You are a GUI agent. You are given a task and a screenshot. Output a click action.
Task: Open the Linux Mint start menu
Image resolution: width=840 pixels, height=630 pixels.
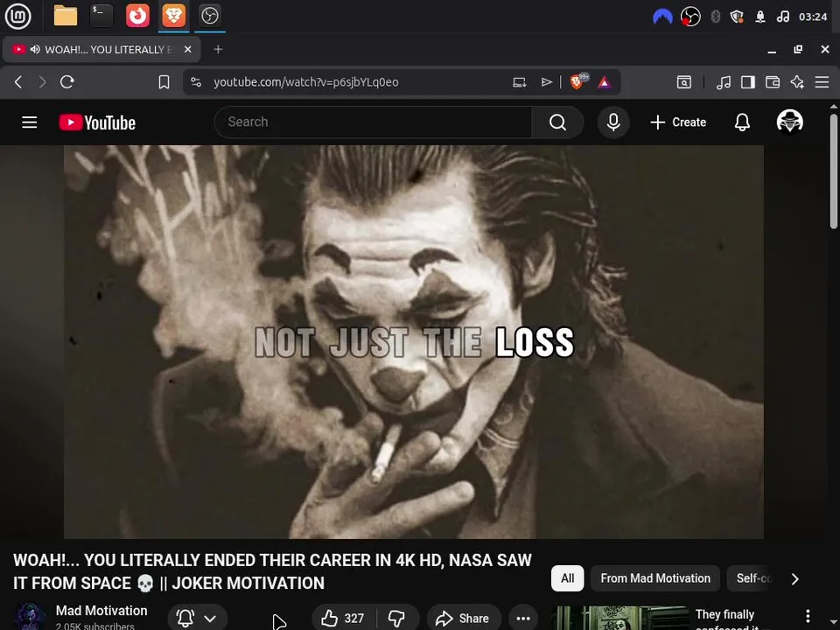click(18, 16)
